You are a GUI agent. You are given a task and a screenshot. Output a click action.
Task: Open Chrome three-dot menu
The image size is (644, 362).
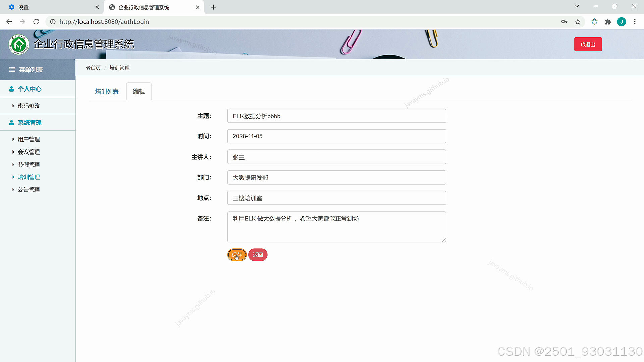[635, 22]
